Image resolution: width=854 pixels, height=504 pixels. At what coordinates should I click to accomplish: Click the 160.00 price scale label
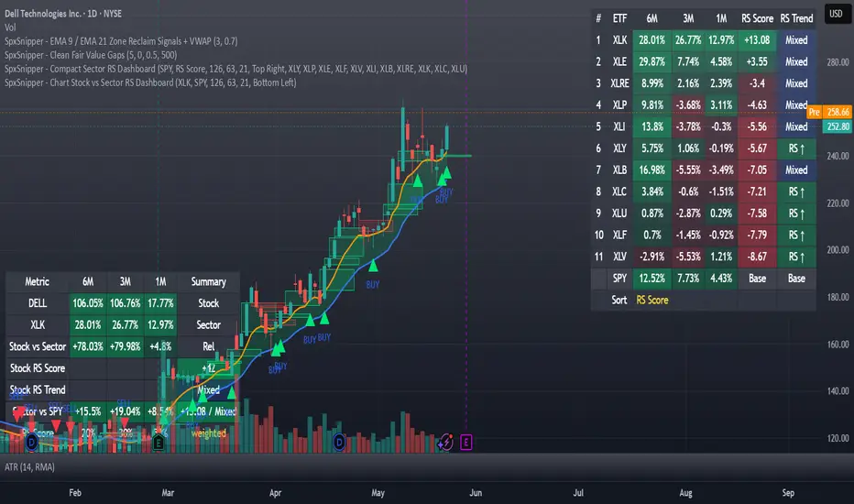point(838,345)
